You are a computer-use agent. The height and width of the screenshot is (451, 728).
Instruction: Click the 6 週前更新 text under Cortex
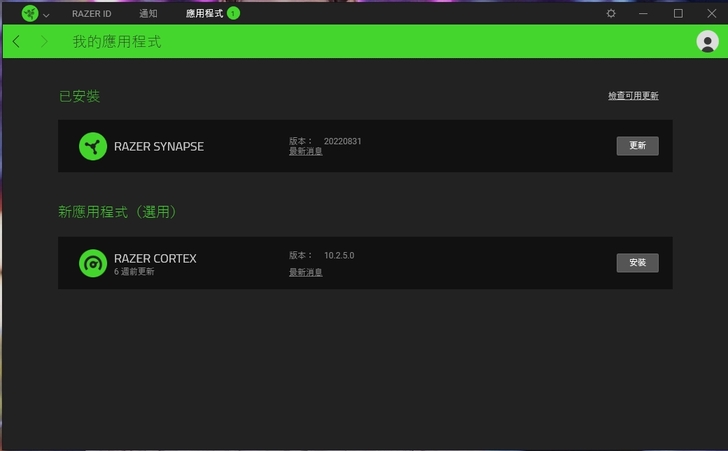134,271
